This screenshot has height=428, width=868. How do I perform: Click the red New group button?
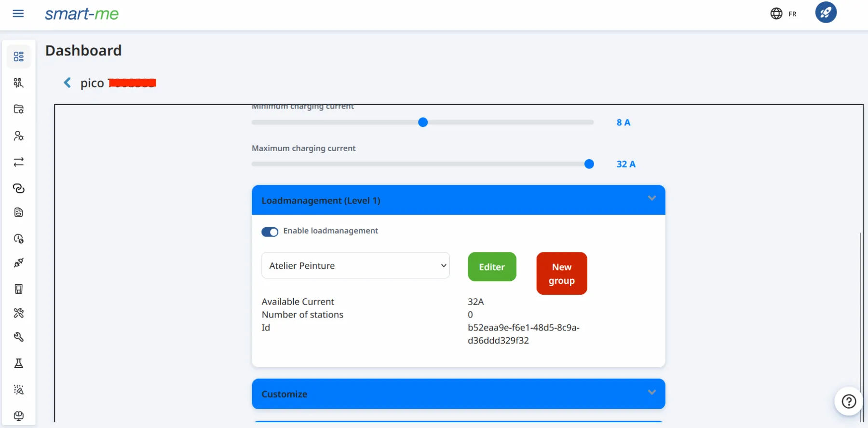pyautogui.click(x=562, y=274)
